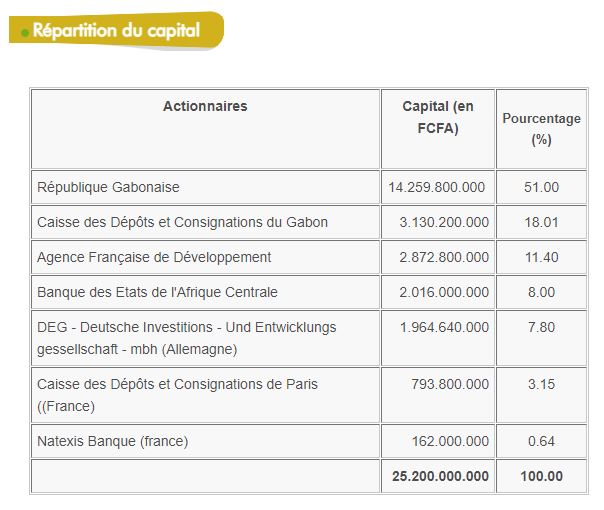
Task: Click the green dot beside Répartition du capital
Action: click(25, 33)
